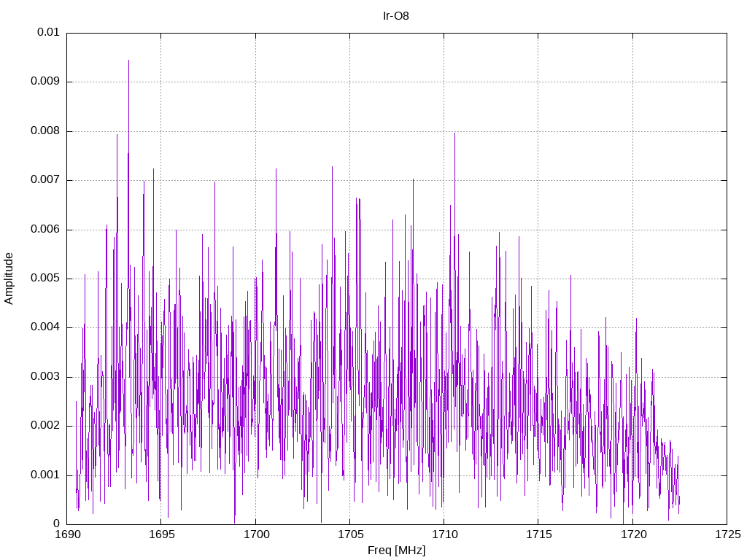Image resolution: width=747 pixels, height=560 pixels.
Task: Click the 0.008 y-axis tick label
Action: pyautogui.click(x=45, y=131)
